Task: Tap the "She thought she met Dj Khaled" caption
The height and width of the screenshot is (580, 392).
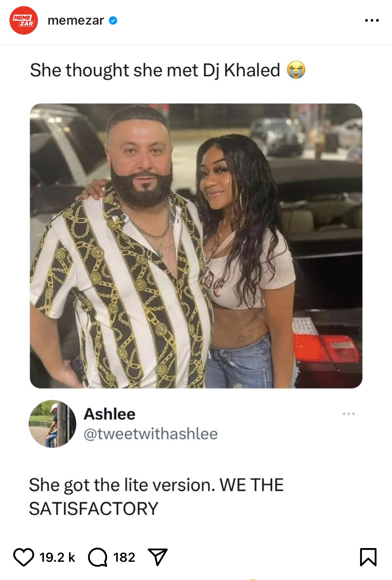Action: pos(155,70)
